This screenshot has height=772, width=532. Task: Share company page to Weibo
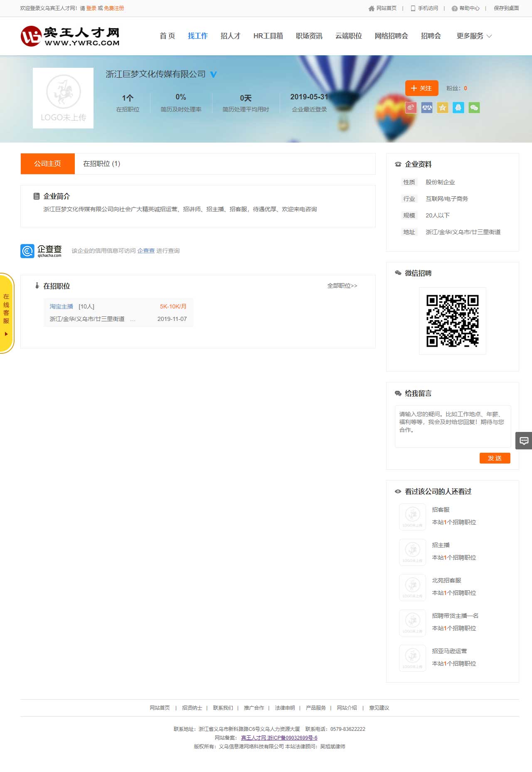coord(411,108)
